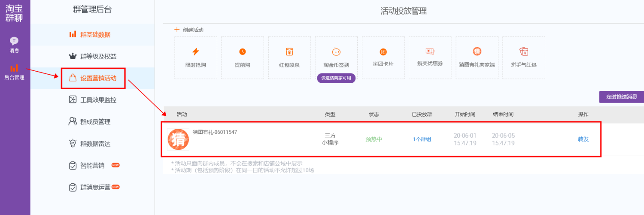Image resolution: width=644 pixels, height=215 pixels.
Task: Click the clock icon for 提前购
Action: tap(243, 51)
